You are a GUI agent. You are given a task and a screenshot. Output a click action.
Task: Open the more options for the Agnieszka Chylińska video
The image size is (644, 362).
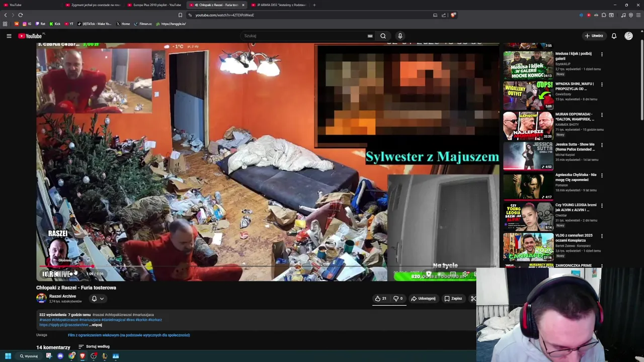tap(602, 175)
